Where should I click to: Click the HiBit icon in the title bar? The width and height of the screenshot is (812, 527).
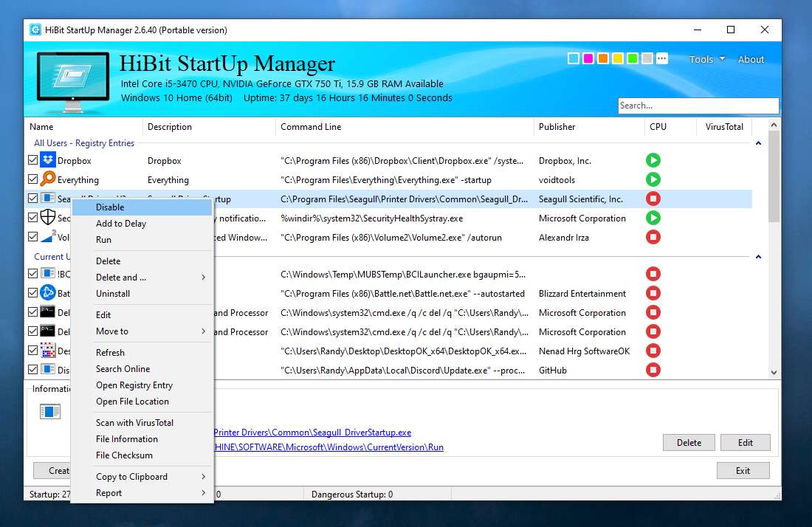tap(35, 30)
